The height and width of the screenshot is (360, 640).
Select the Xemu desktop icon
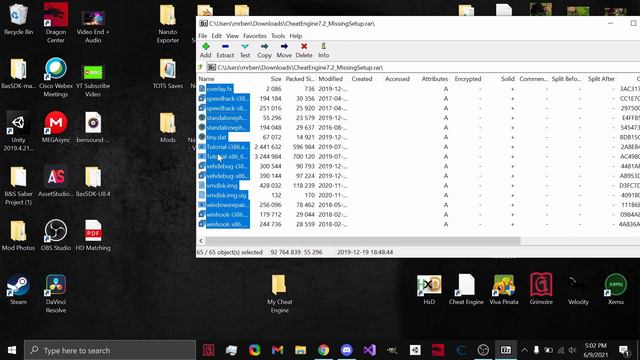coord(616,289)
